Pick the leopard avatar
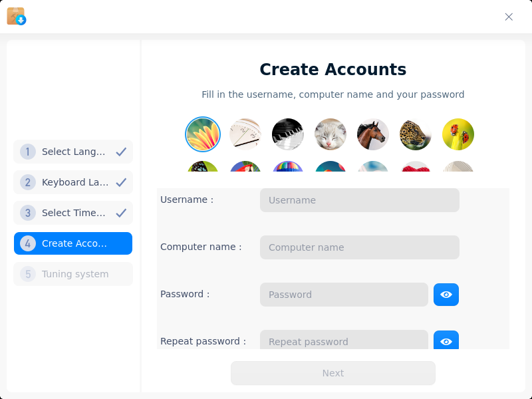532x399 pixels. 415,134
